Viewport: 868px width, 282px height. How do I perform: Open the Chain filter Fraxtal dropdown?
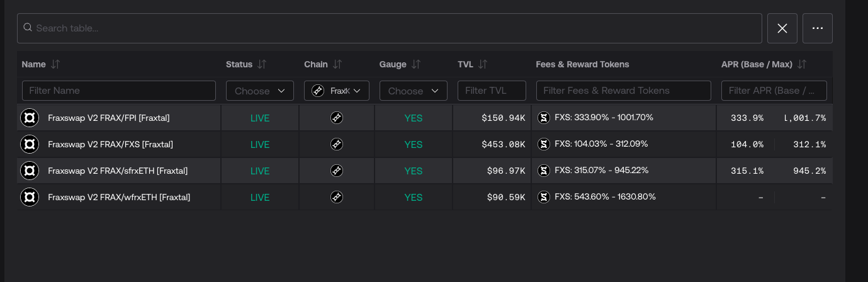click(337, 91)
